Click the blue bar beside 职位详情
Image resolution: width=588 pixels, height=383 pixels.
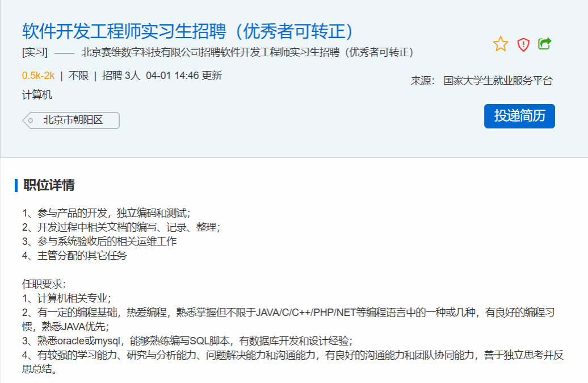[16, 185]
